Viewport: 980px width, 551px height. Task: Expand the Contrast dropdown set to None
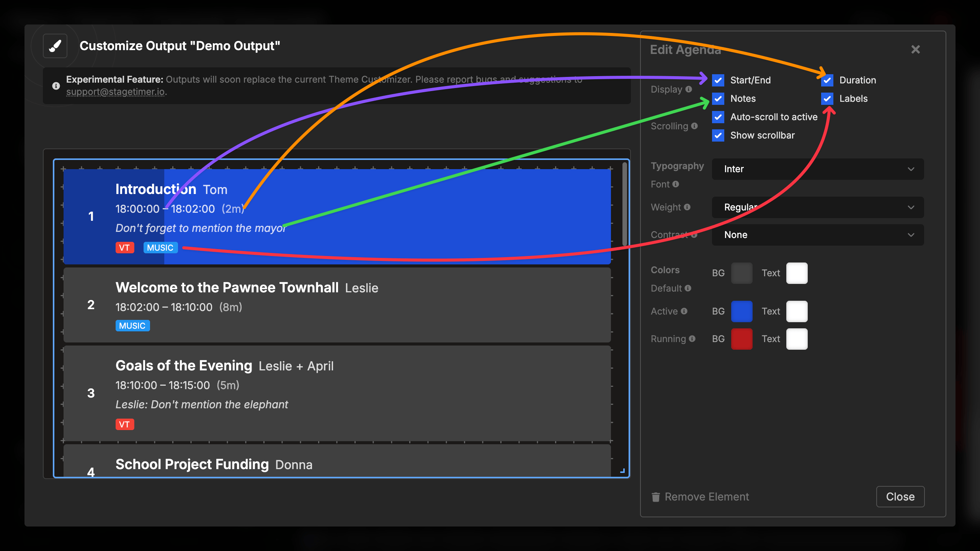coord(817,235)
